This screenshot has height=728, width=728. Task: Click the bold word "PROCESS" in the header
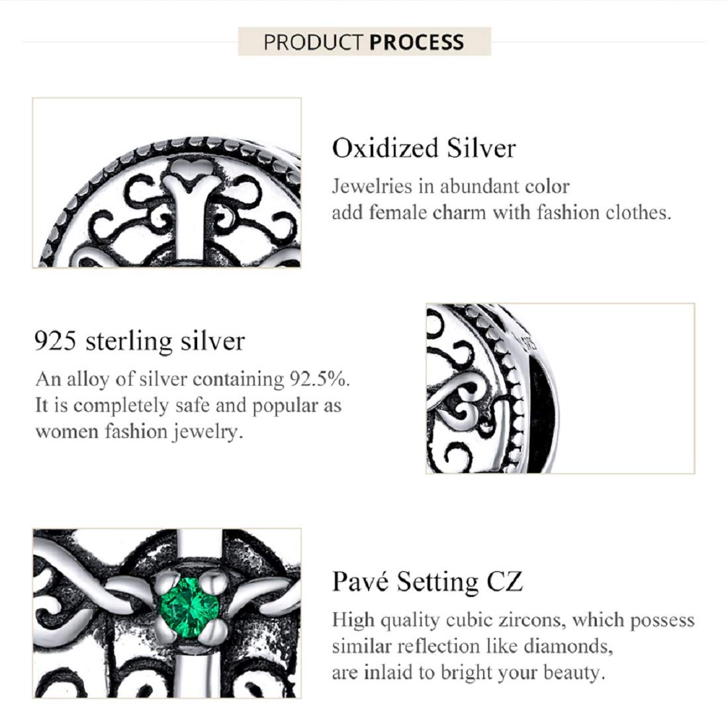[x=416, y=43]
